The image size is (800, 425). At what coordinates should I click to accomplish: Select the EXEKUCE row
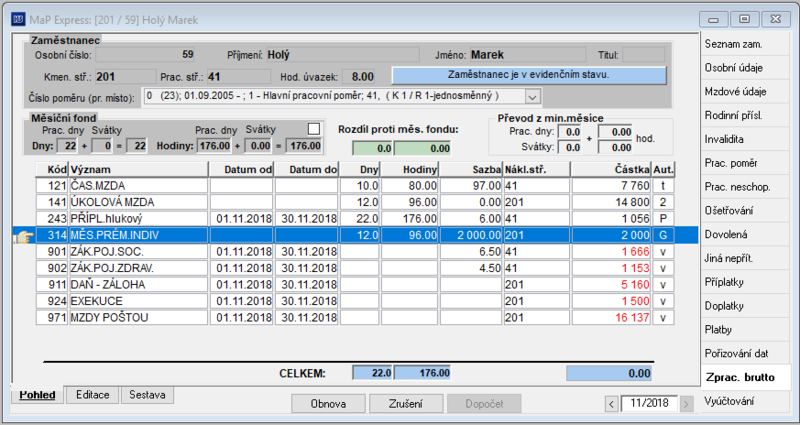[x=355, y=301]
